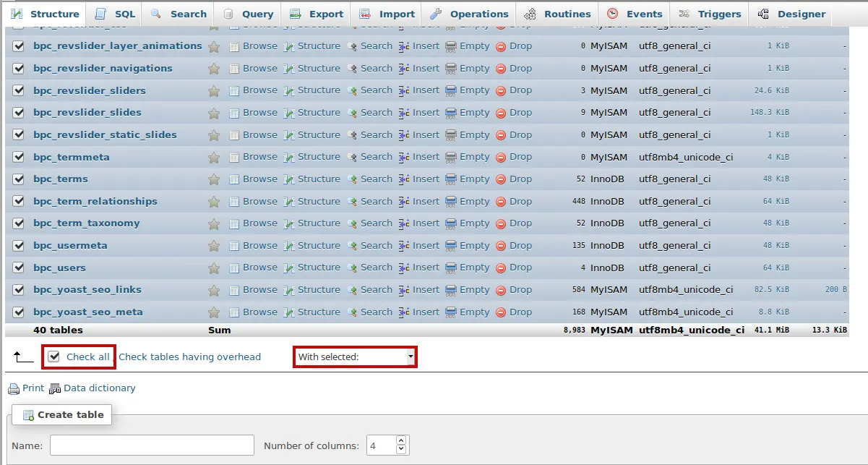Image resolution: width=868 pixels, height=465 pixels.
Task: Open the bpc_yoast_seo_meta table name
Action: point(88,312)
